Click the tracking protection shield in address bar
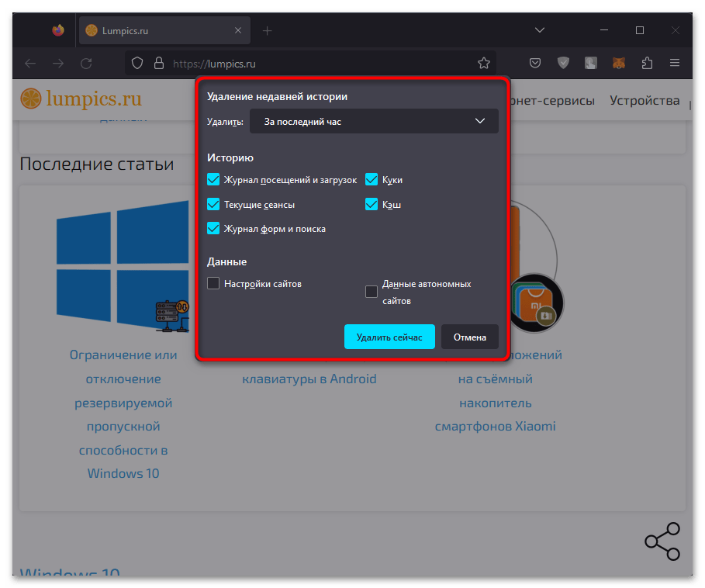This screenshot has height=588, width=705. [x=137, y=63]
